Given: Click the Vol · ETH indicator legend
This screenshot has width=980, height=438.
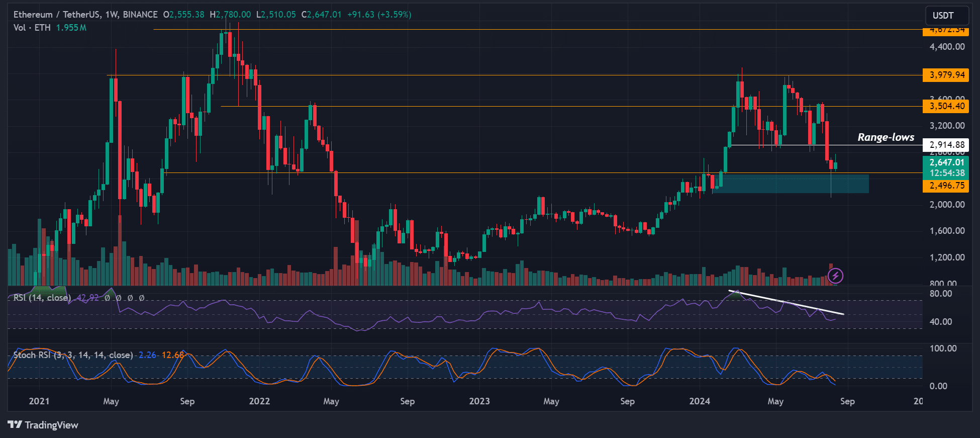Looking at the screenshot, I should 32,28.
